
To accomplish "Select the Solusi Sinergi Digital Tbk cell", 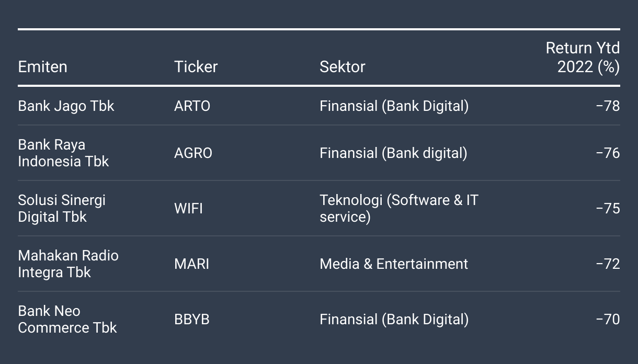I will coord(62,208).
